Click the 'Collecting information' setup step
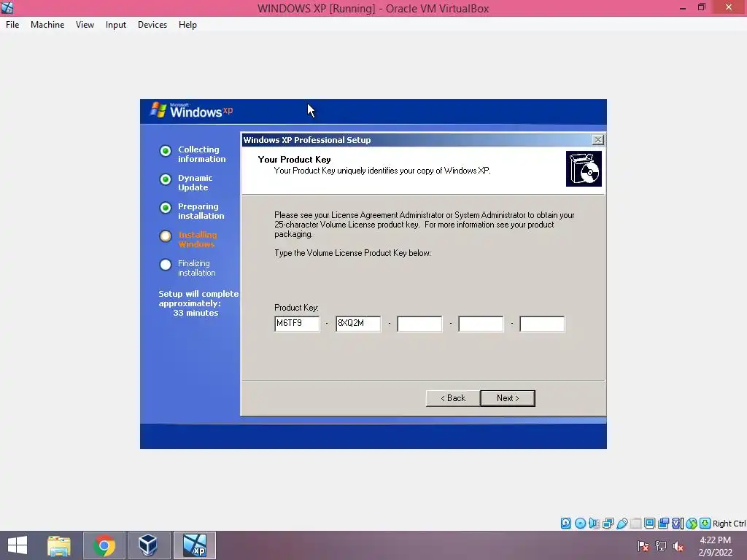747x560 pixels. 201,155
